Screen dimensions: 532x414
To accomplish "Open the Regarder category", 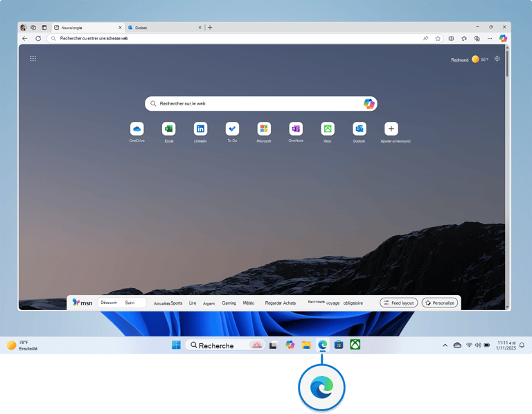I will click(274, 303).
